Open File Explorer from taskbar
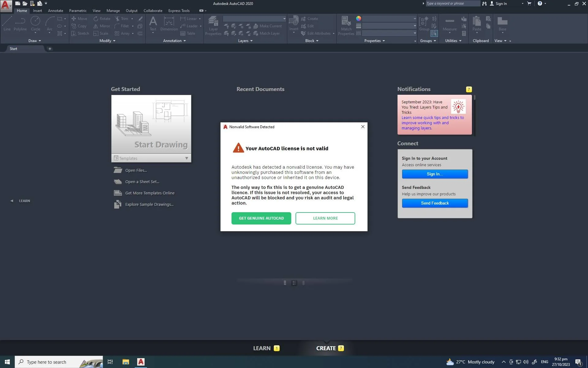588x368 pixels. [126, 362]
